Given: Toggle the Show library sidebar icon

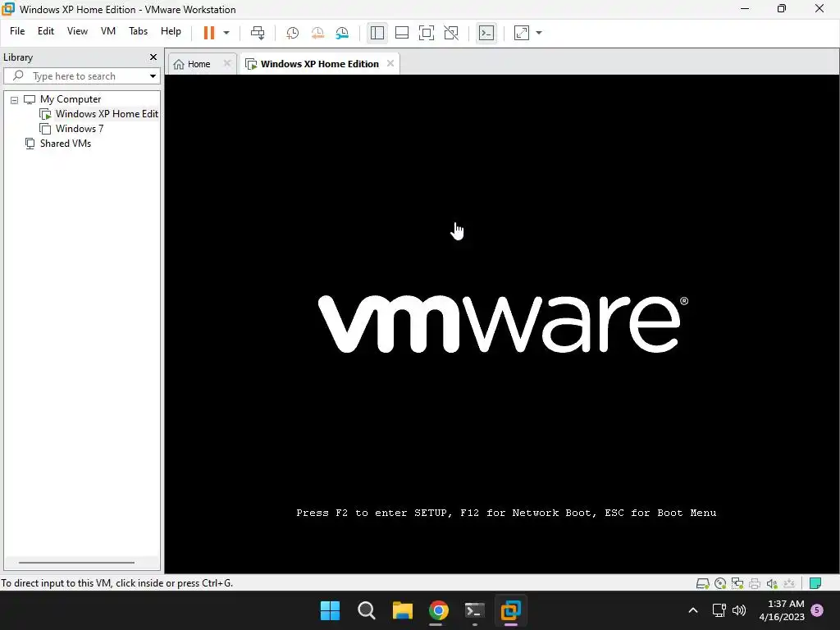Looking at the screenshot, I should (x=377, y=33).
